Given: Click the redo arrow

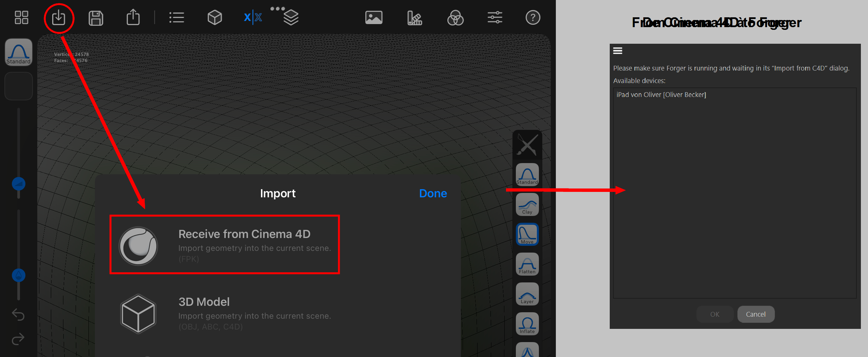Looking at the screenshot, I should pos(18,339).
